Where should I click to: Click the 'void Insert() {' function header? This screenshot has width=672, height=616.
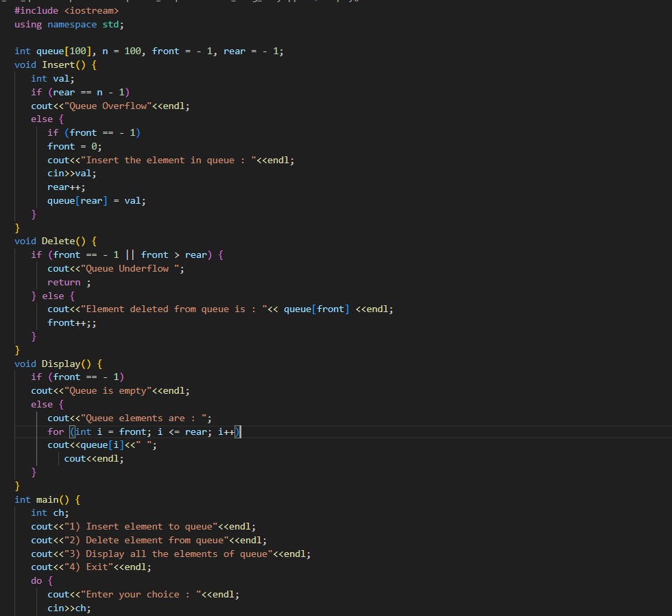point(56,64)
